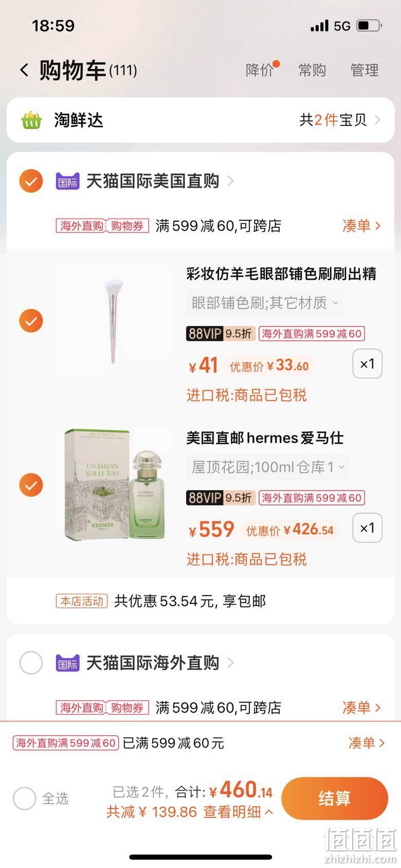Select the 天猫国际海外直购 store checkbox

(31, 663)
